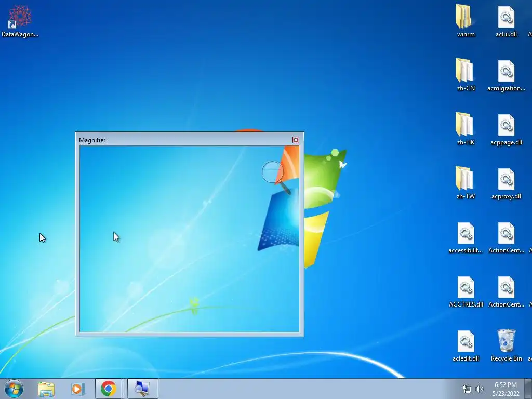Launch Windows Media Player from taskbar

click(77, 389)
